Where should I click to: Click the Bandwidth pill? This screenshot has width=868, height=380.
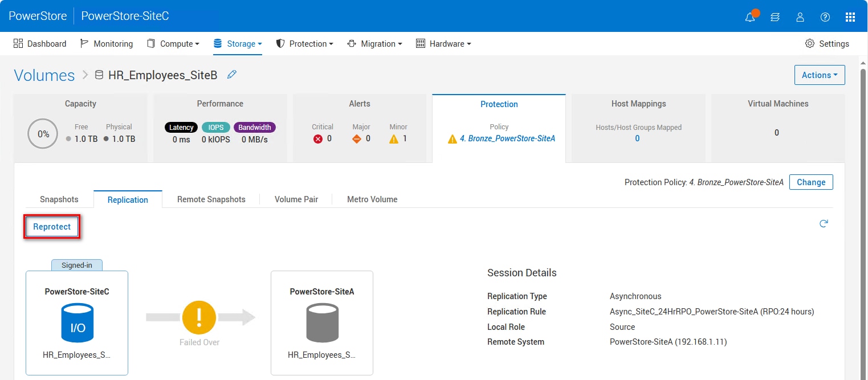255,128
